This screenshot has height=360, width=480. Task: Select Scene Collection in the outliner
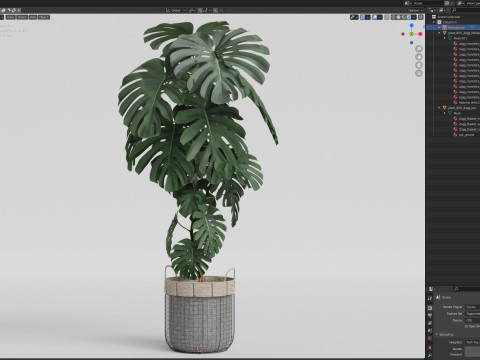point(449,17)
